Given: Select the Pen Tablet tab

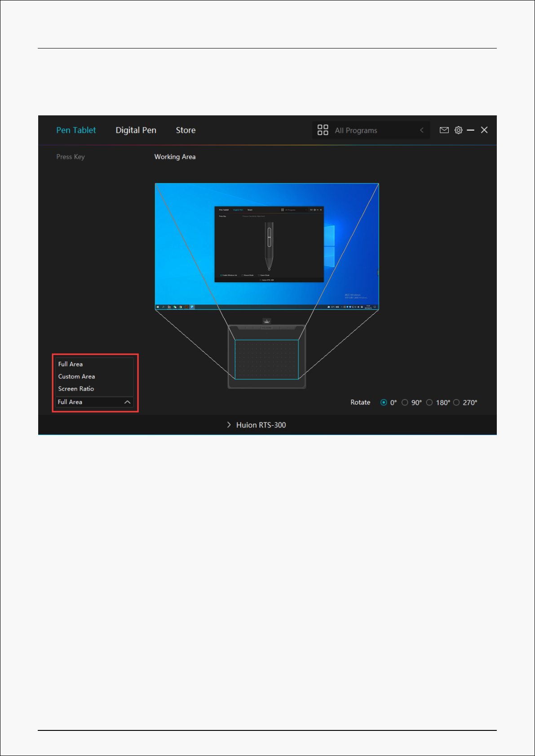Looking at the screenshot, I should point(76,130).
